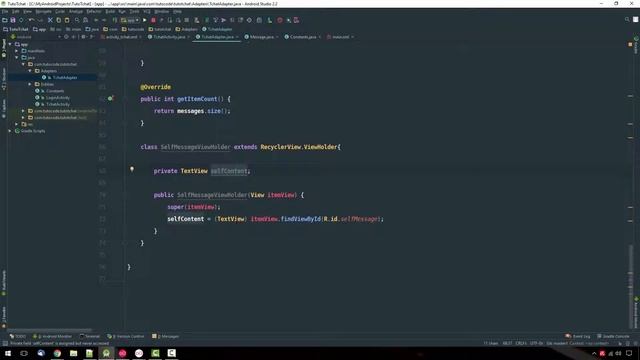Collapse the java folder node

[17, 58]
